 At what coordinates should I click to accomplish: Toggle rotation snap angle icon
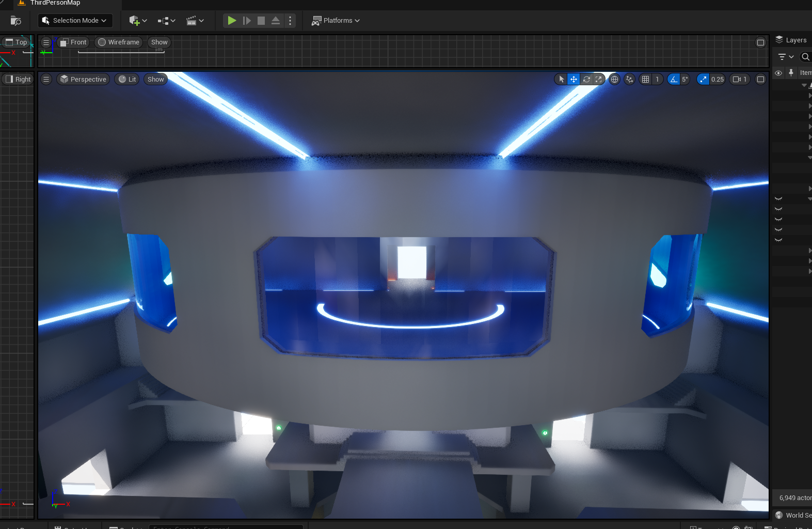point(674,79)
